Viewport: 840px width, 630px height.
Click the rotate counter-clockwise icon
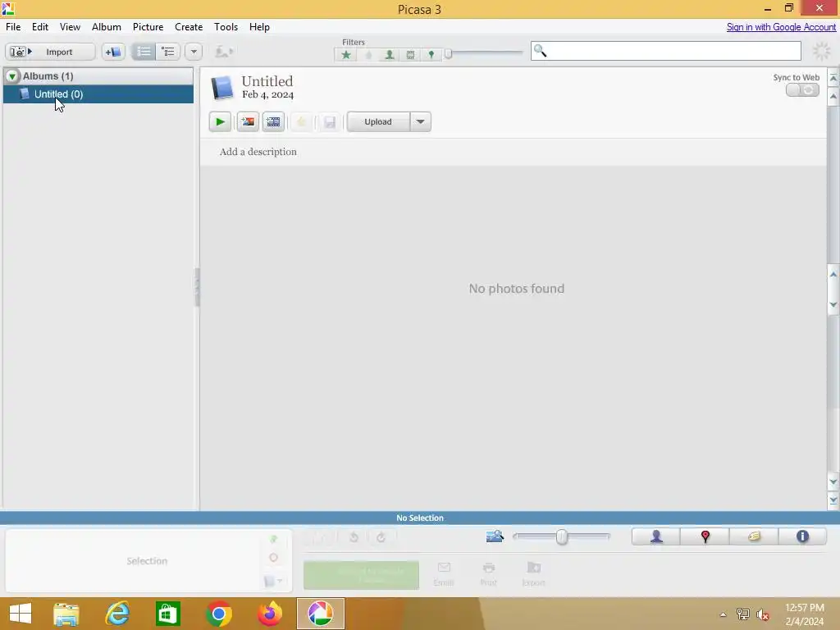pyautogui.click(x=354, y=537)
